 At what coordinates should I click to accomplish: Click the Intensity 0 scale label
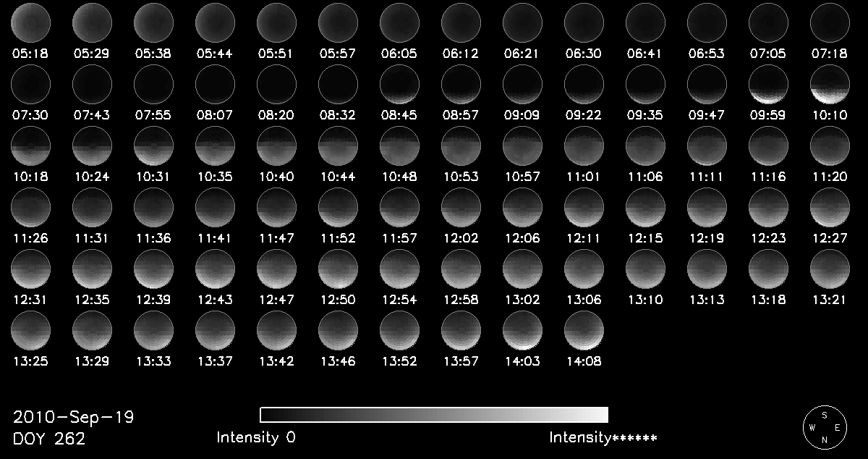tap(256, 437)
